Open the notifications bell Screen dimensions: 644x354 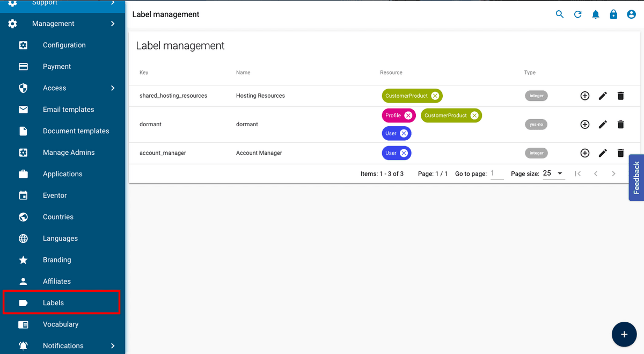[596, 15]
